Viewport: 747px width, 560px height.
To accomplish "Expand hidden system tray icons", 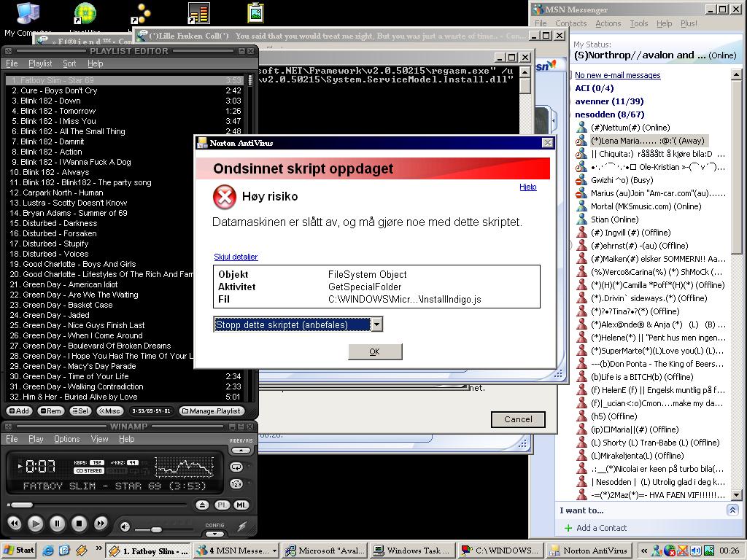I will coord(644,551).
